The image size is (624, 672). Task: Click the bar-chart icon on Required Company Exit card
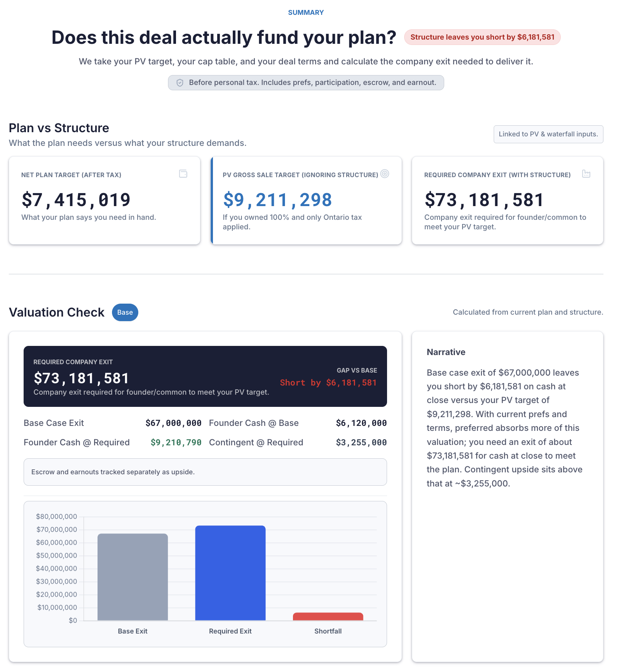(x=586, y=174)
